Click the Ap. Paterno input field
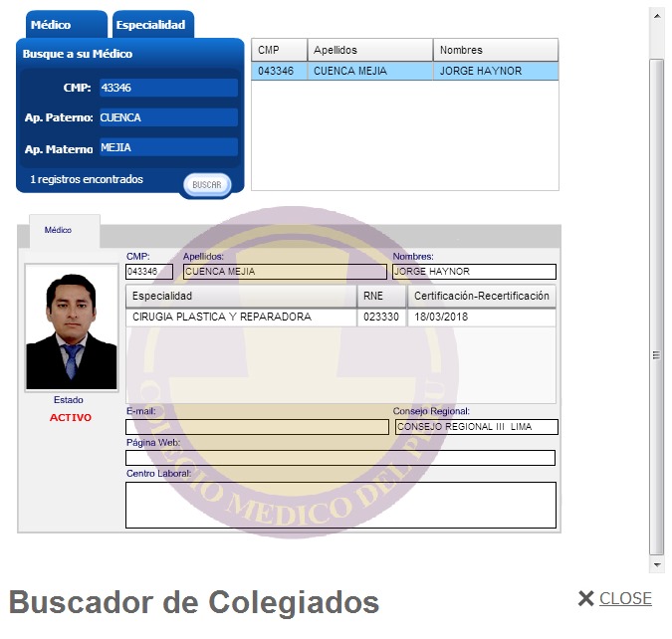Screen dimensions: 672x639 [167, 117]
